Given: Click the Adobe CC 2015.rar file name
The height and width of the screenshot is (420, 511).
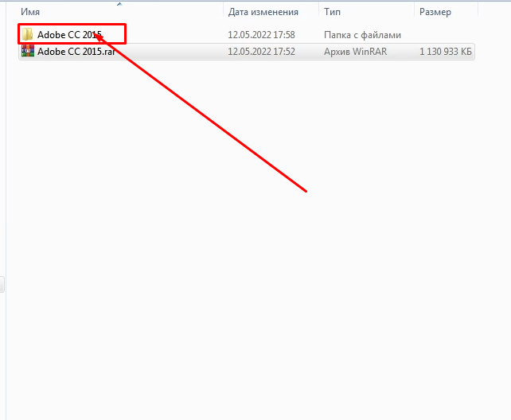Looking at the screenshot, I should [76, 52].
